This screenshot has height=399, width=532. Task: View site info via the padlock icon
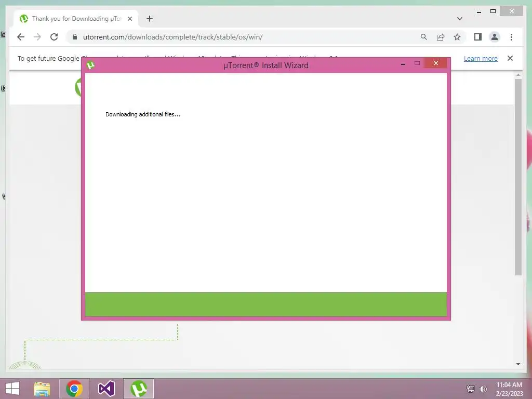(75, 37)
